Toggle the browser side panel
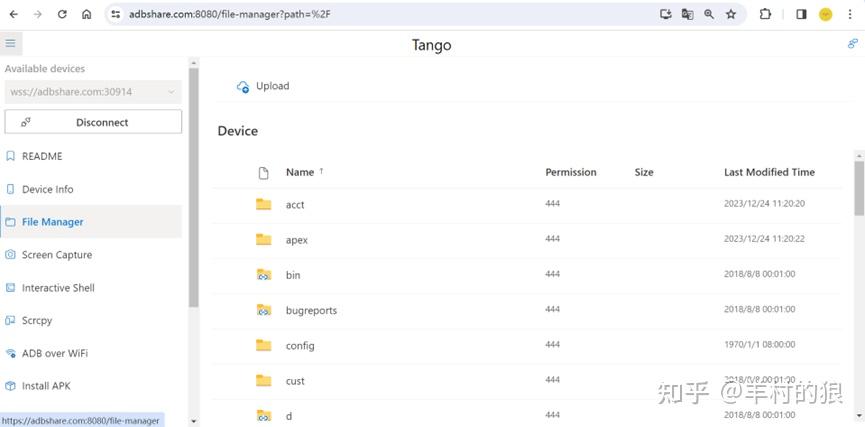The height and width of the screenshot is (427, 865). [x=801, y=14]
